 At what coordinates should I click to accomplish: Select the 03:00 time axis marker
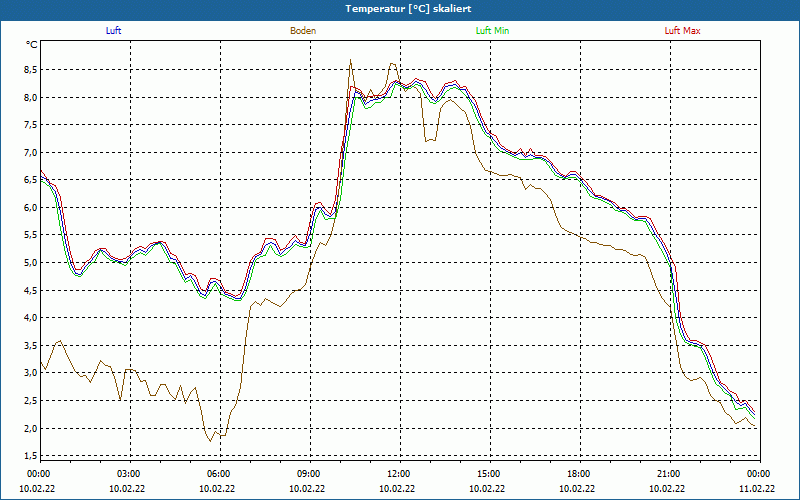tap(129, 474)
